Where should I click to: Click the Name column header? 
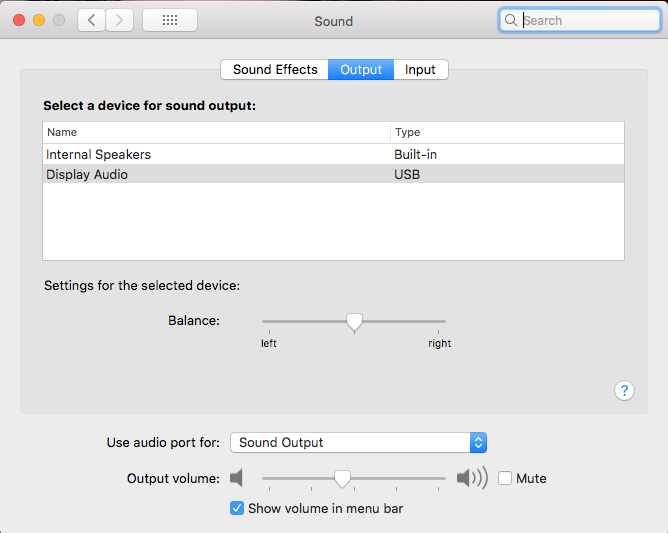point(216,133)
